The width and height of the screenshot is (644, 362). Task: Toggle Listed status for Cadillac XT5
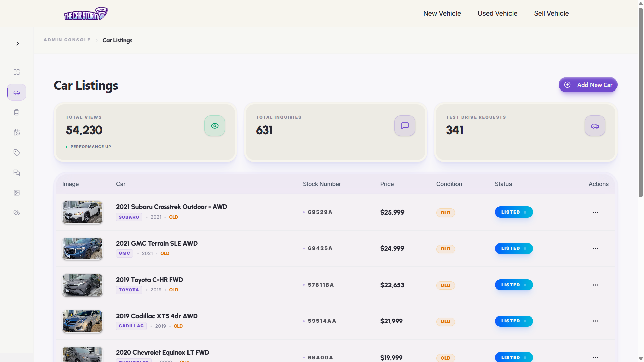click(514, 321)
